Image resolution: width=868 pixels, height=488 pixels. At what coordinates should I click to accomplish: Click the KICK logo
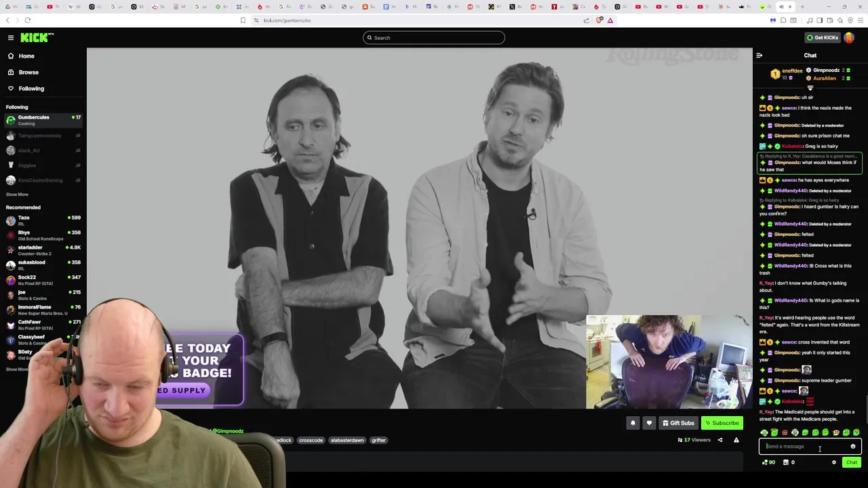[37, 38]
